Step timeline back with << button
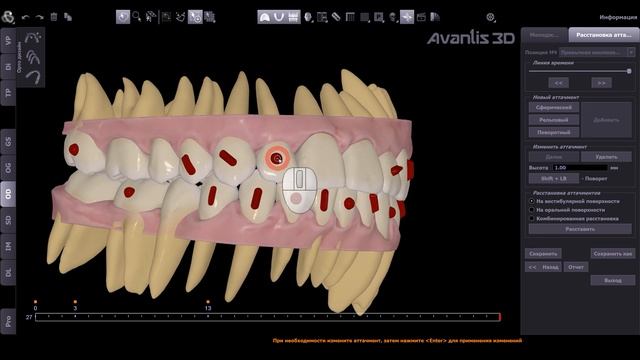 (x=558, y=83)
